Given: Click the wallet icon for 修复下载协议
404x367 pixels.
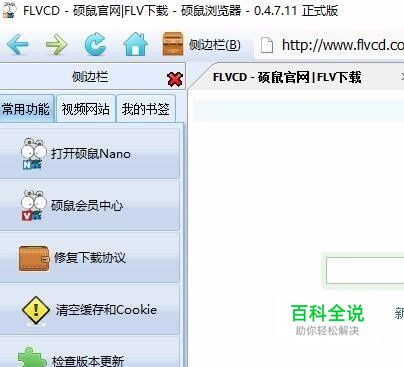Looking at the screenshot, I should click(x=34, y=258).
